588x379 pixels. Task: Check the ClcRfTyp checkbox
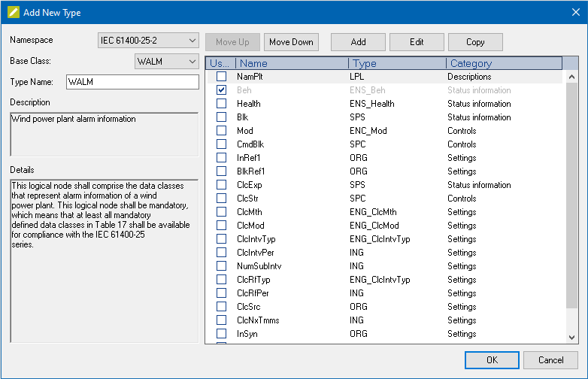[x=222, y=279]
